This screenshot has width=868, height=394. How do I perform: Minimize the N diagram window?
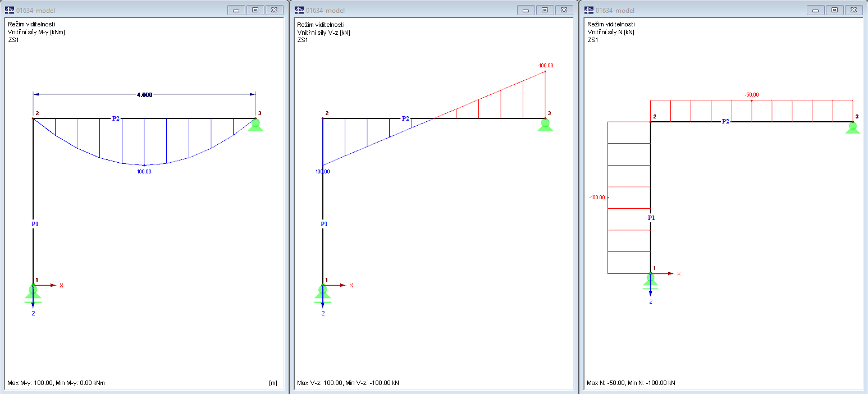tap(815, 10)
